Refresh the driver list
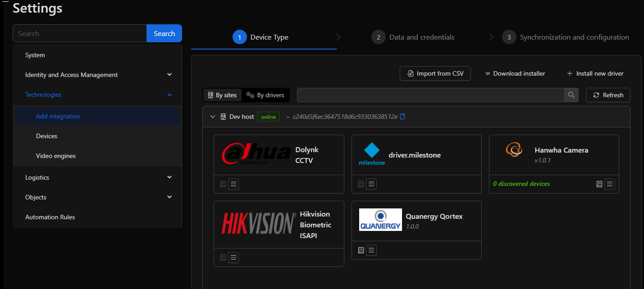Image resolution: width=644 pixels, height=289 pixels. pyautogui.click(x=608, y=95)
